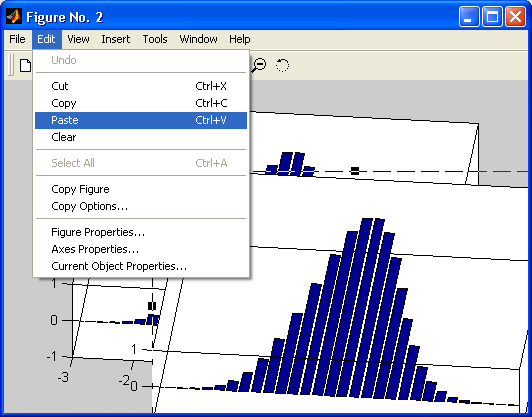Click the black selection handle on dashed line
This screenshot has height=417, width=532.
[x=355, y=171]
